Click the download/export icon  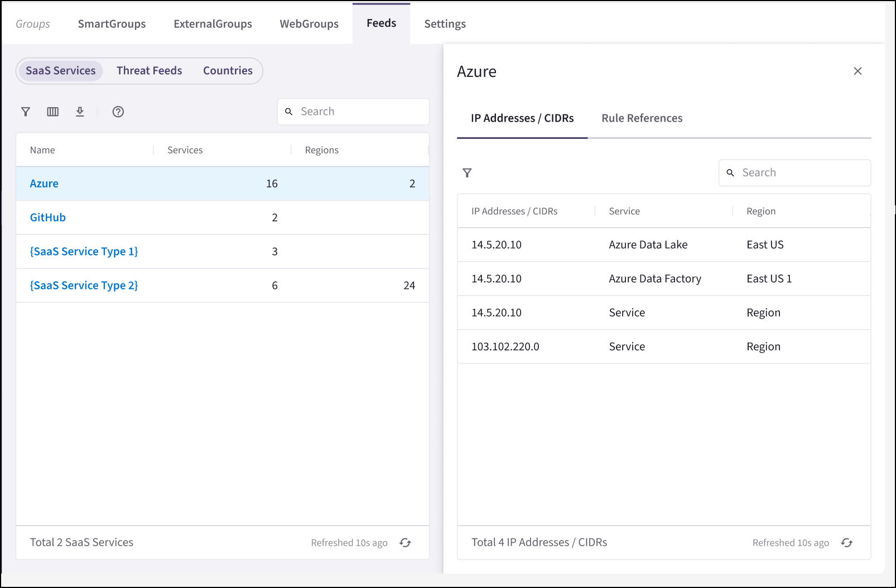click(80, 112)
